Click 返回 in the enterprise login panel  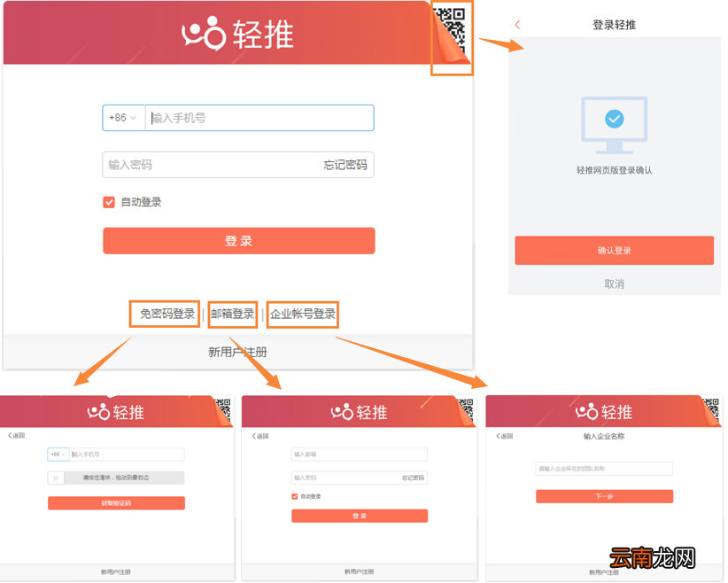click(504, 436)
